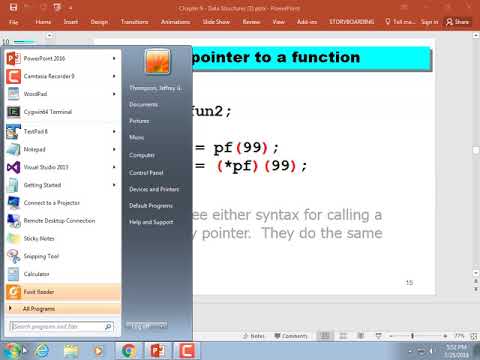Image resolution: width=480 pixels, height=360 pixels.
Task: Expand Visual Studio jump list arrow
Action: pos(114,167)
